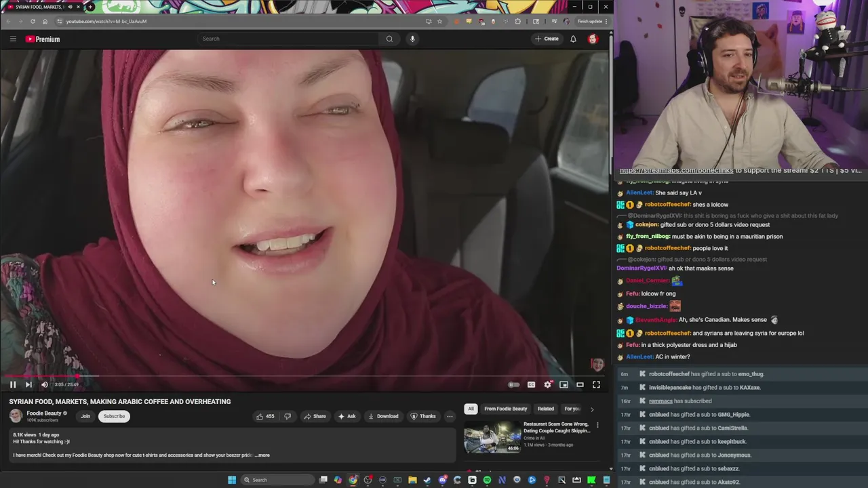The height and width of the screenshot is (488, 868).
Task: Show more filter chips with arrow
Action: pyautogui.click(x=592, y=409)
